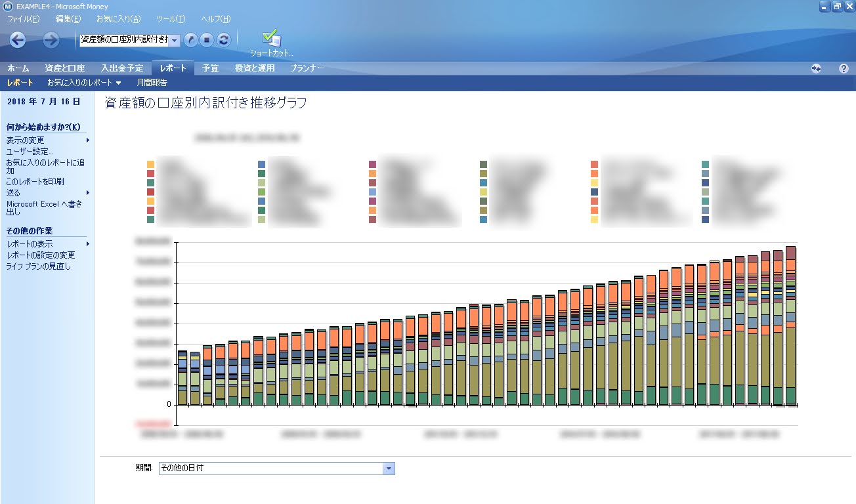Select the yellow レポート sub-navigation item
Image resolution: width=856 pixels, height=504 pixels.
coord(20,83)
